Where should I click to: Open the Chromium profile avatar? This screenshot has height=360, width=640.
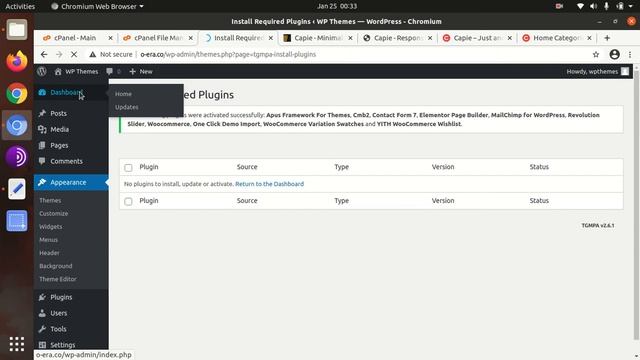[x=614, y=54]
